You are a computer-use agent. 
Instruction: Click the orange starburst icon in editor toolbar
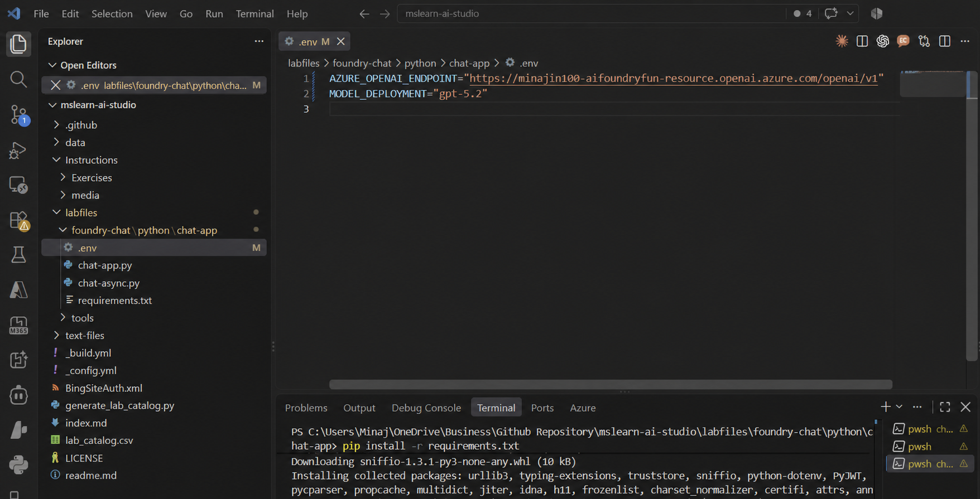[x=842, y=41]
